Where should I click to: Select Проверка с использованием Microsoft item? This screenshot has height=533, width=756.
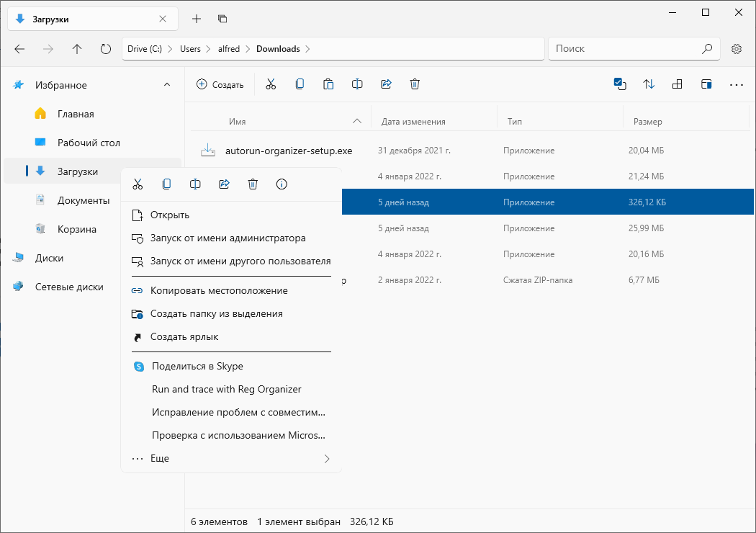click(231, 436)
